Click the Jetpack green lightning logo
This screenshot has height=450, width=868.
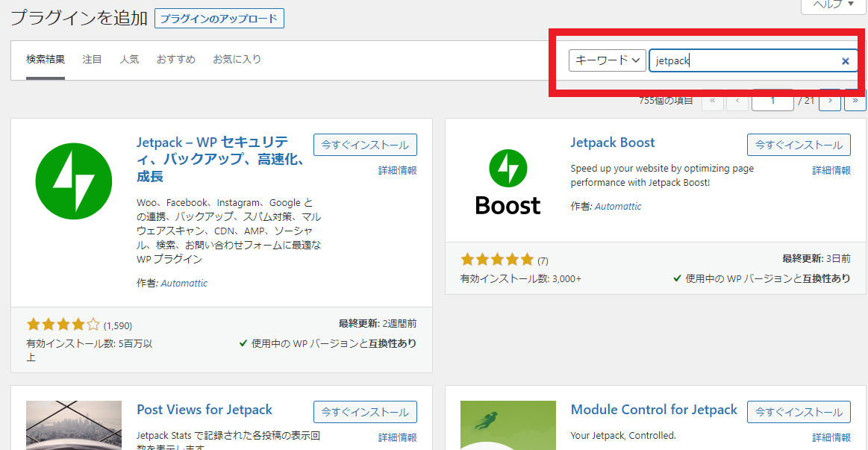point(74,181)
